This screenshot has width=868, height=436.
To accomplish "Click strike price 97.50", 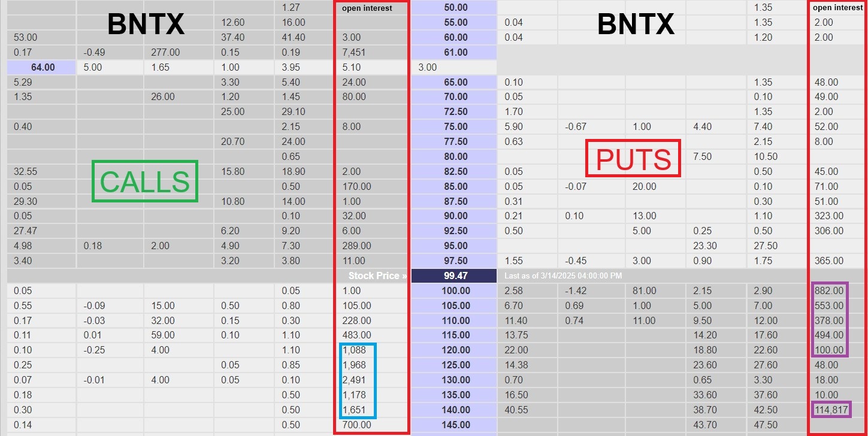I will coord(455,261).
